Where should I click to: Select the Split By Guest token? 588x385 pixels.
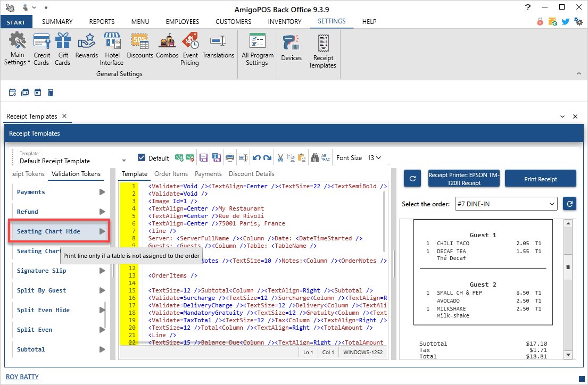42,290
